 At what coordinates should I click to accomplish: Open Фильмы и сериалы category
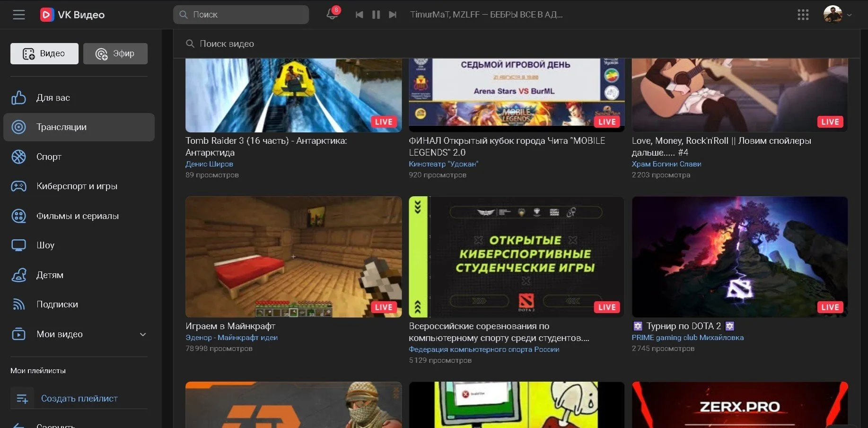(79, 216)
